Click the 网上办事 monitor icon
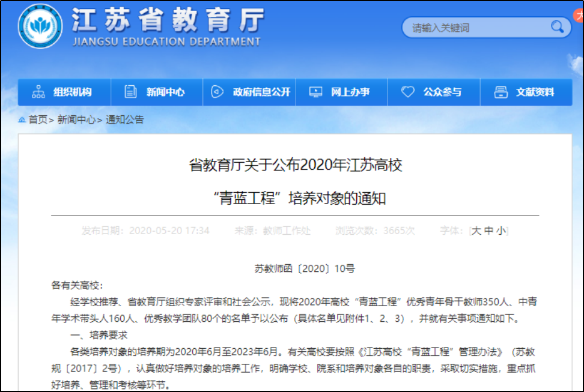 [315, 92]
